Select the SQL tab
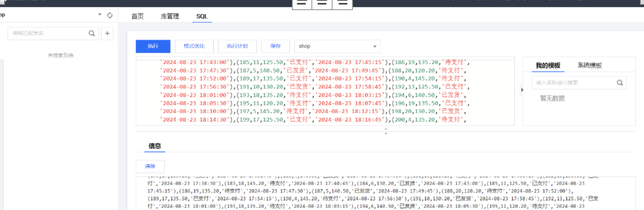This screenshot has width=644, height=210. point(202,16)
